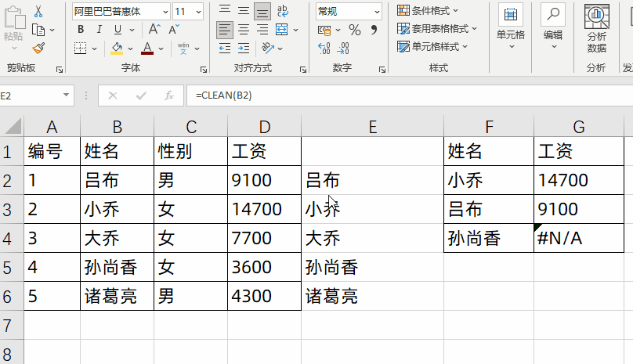Click the 编辑 search button
Image resolution: width=633 pixels, height=364 pixels.
(x=553, y=27)
